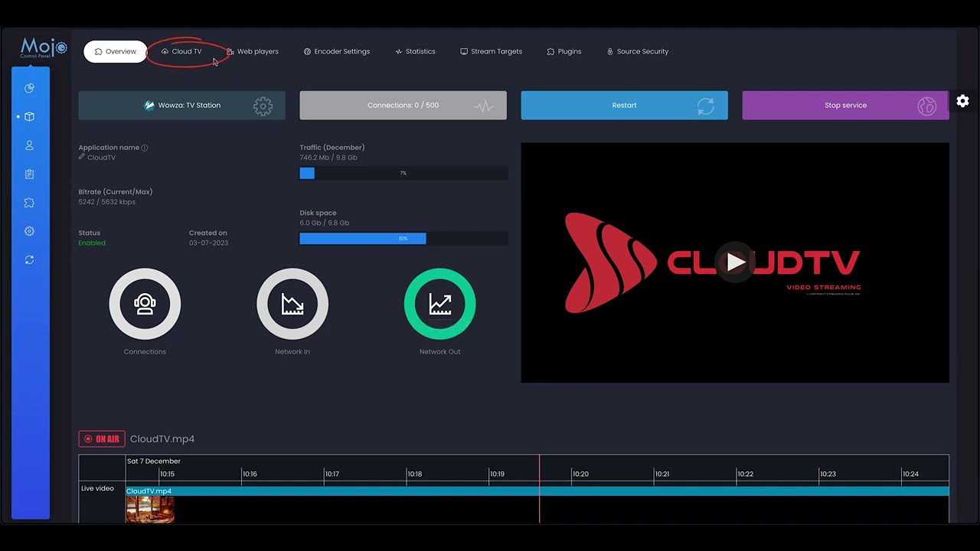Click the 10:20 mark on the timeline ruler
Image resolution: width=980 pixels, height=551 pixels.
click(580, 474)
